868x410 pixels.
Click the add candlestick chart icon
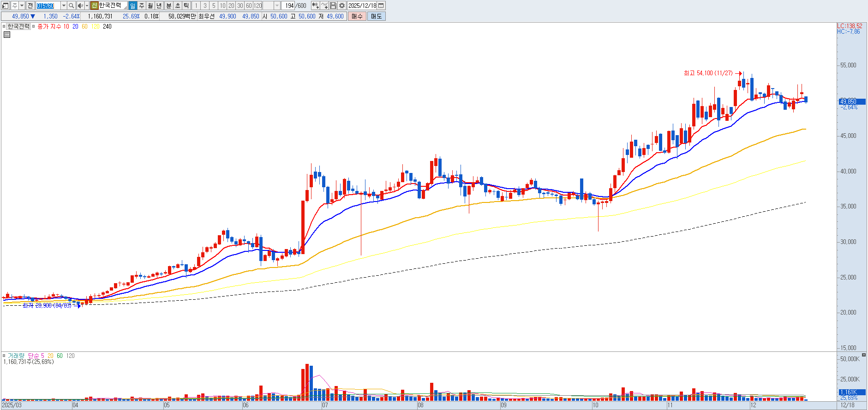click(x=315, y=6)
